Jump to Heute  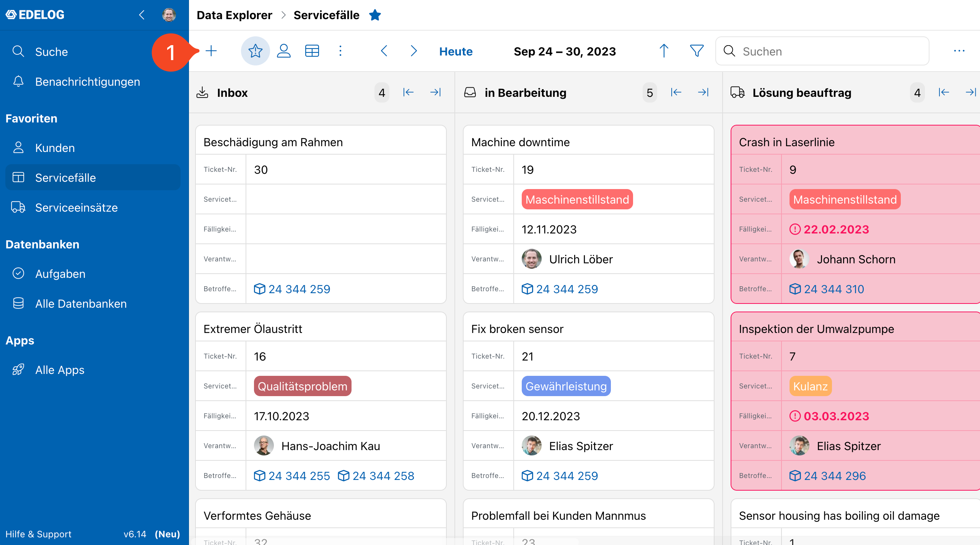click(456, 51)
